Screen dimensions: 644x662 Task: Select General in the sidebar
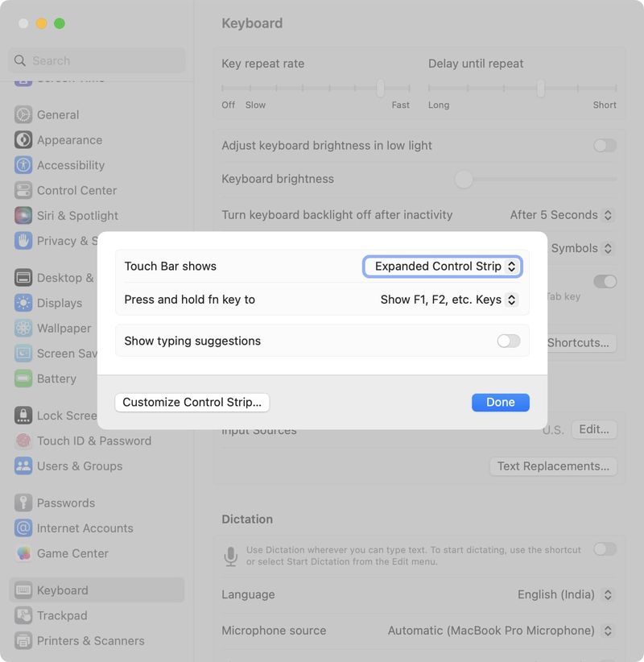[x=97, y=115]
